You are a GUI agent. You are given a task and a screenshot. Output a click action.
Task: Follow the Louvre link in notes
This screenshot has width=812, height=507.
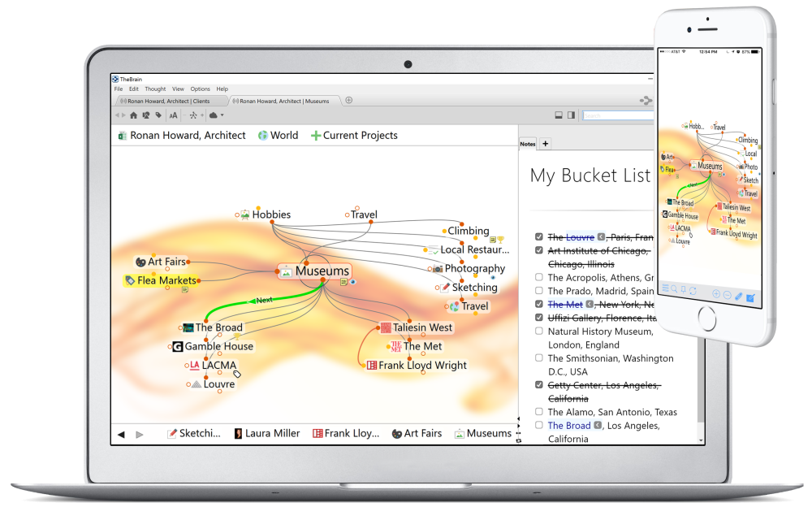point(580,237)
